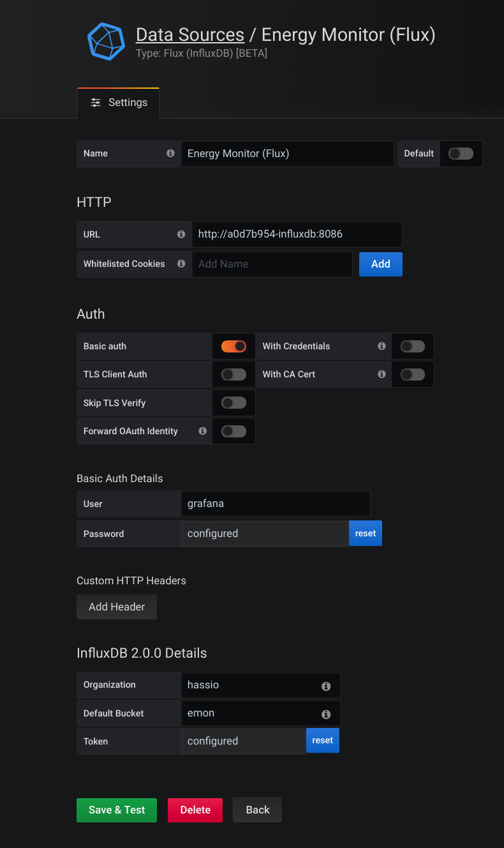Click Add Header under Custom HTTP Headers
This screenshot has height=848, width=504.
coord(116,607)
